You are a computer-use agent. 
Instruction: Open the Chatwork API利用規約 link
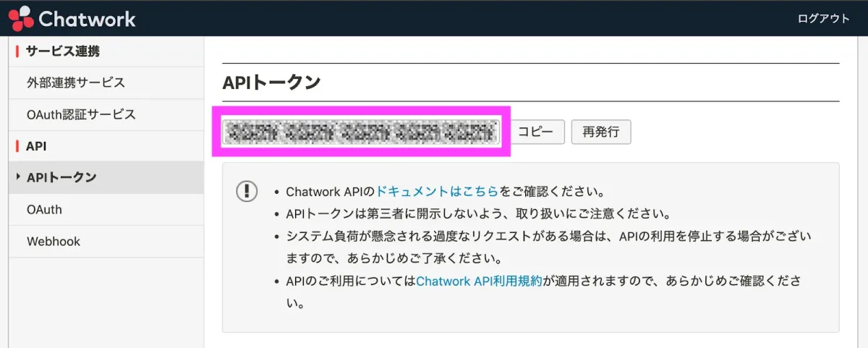479,281
